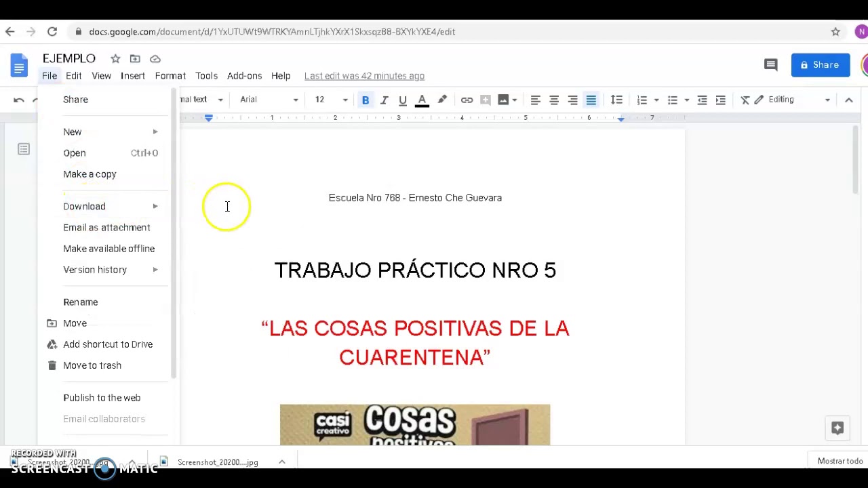Image resolution: width=868 pixels, height=488 pixels.
Task: Click the blue Share button
Action: tap(820, 65)
